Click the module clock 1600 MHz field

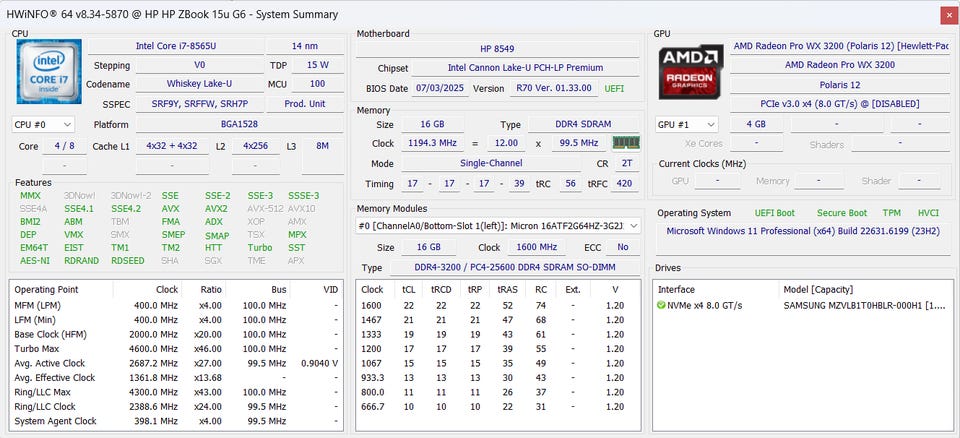(x=536, y=247)
